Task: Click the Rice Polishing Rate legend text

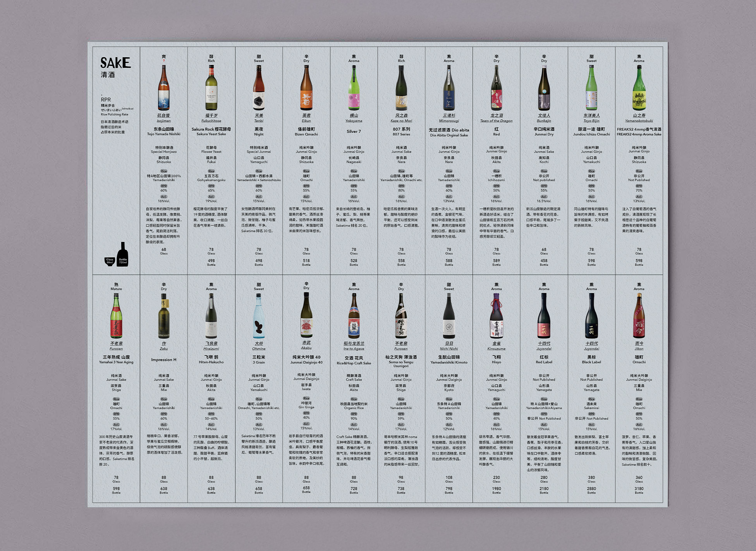Action: (x=114, y=114)
